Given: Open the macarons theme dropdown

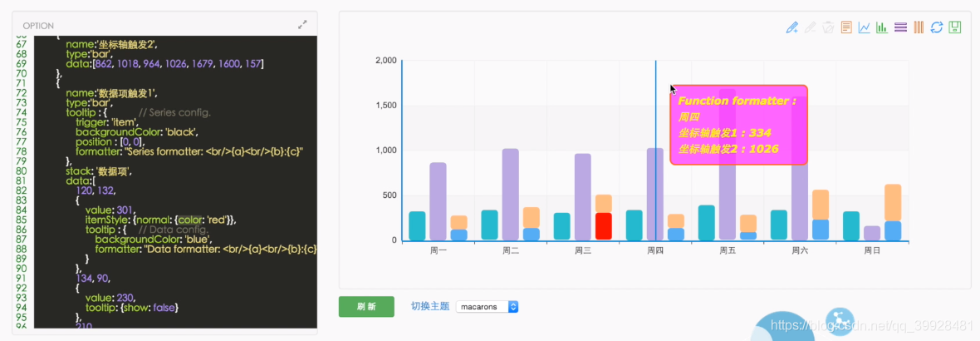Looking at the screenshot, I should coord(488,307).
